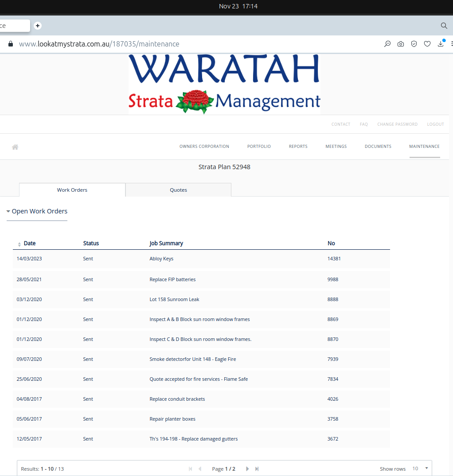The image size is (453, 476).
Task: Open a new browser tab with the plus icon
Action: coord(38,26)
